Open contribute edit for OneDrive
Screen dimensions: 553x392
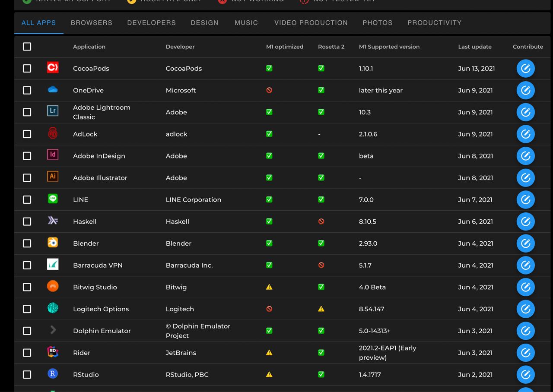[x=526, y=90]
